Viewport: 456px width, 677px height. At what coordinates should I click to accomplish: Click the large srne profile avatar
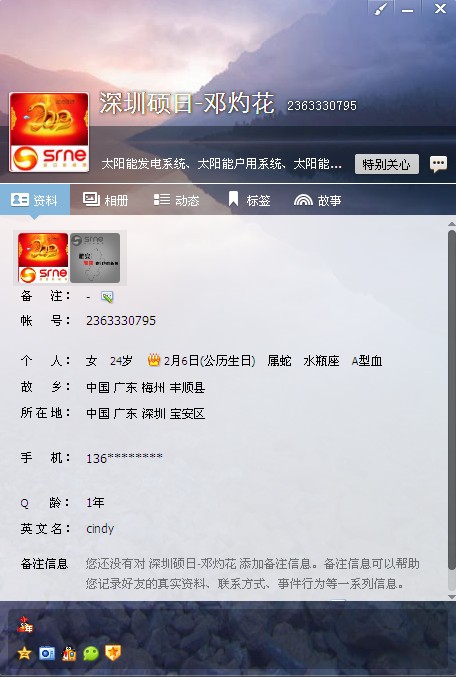tap(49, 132)
